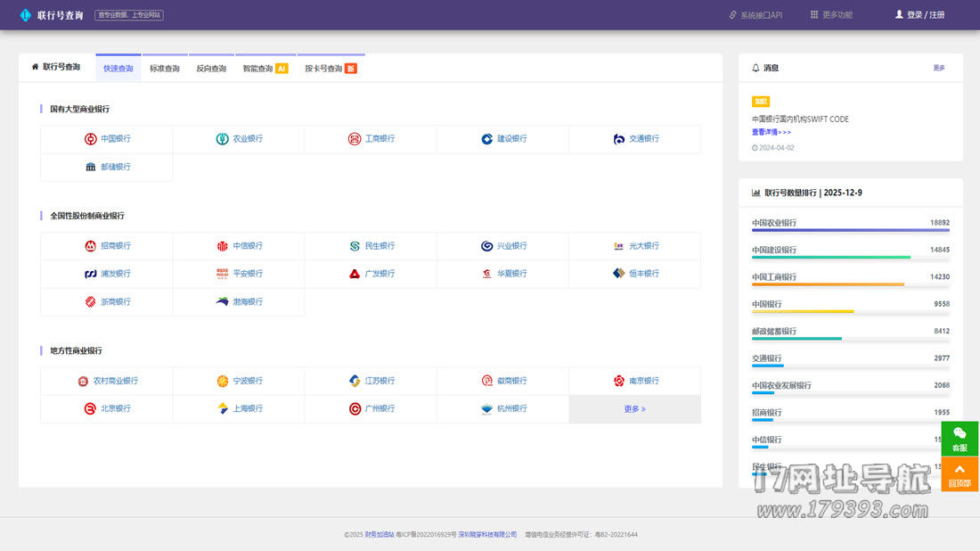Click the China Merchants (招商银行) logo
The image size is (980, 551).
91,246
